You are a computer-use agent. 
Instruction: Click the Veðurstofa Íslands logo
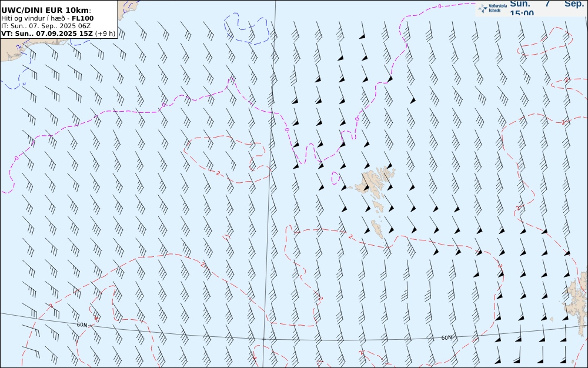[493, 8]
